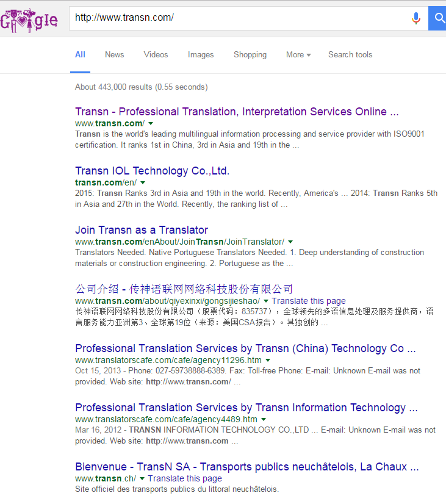The image size is (446, 504).
Task: Open Transn - Professional Translation result link
Action: pos(237,112)
